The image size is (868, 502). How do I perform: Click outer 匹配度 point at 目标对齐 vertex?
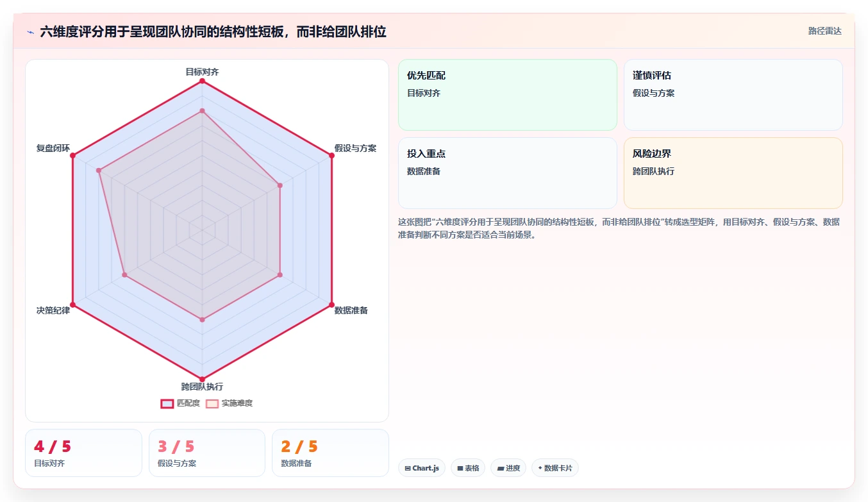[x=202, y=81]
